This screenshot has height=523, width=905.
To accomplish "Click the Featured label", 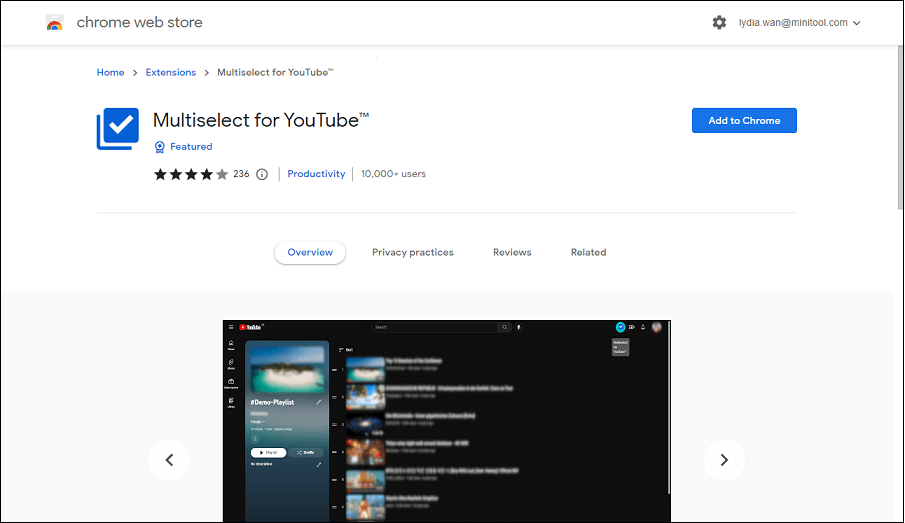I will pos(191,147).
